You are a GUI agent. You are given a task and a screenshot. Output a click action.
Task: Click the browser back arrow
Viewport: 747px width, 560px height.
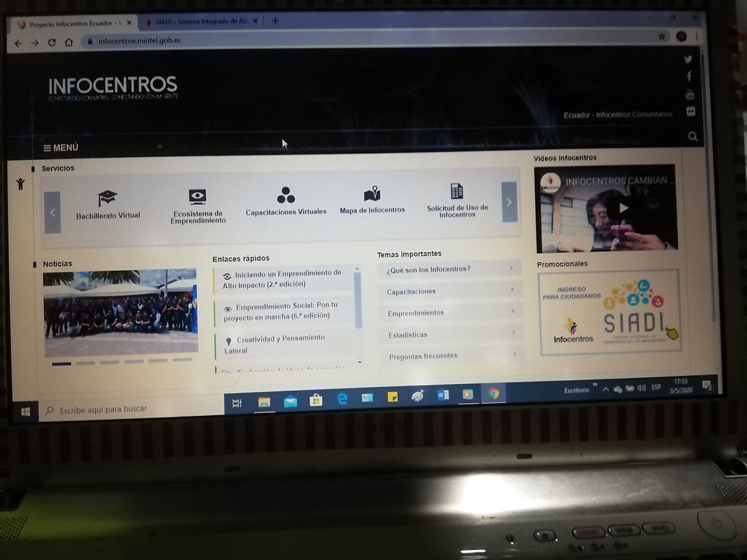coord(18,43)
